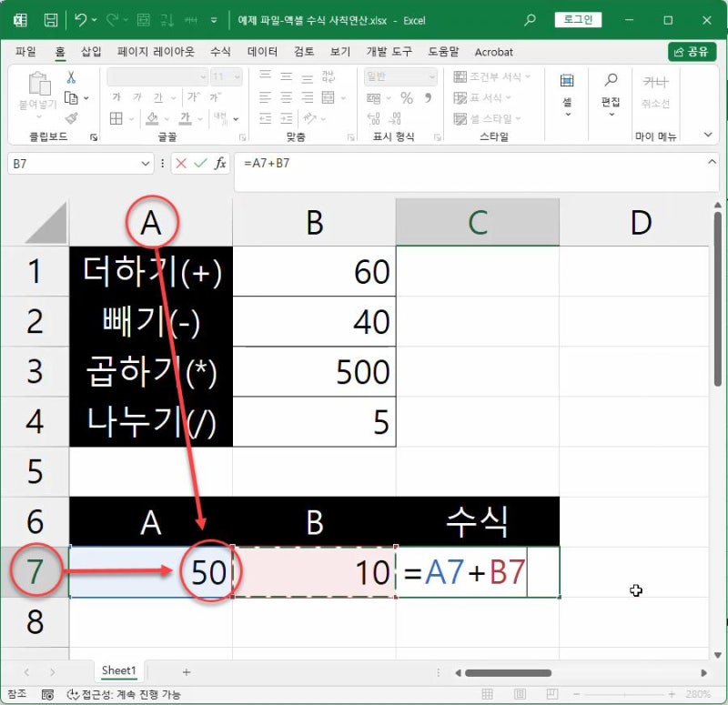Viewport: 728px width, 705px height.
Task: Toggle the middle align icon
Action: pyautogui.click(x=287, y=76)
